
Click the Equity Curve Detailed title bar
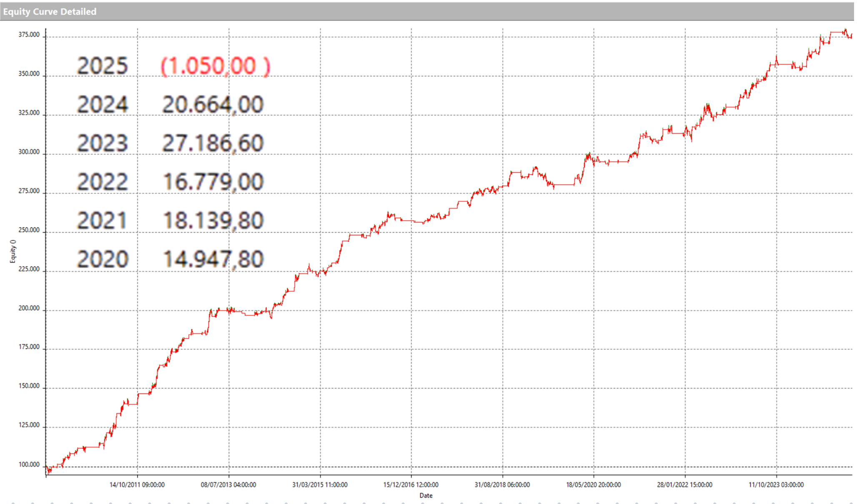click(x=50, y=12)
